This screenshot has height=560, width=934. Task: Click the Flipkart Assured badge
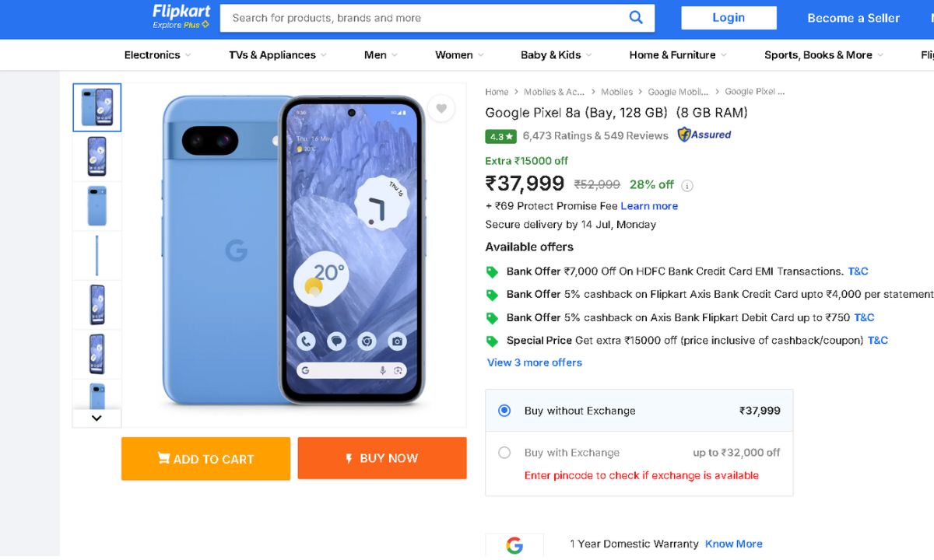704,135
